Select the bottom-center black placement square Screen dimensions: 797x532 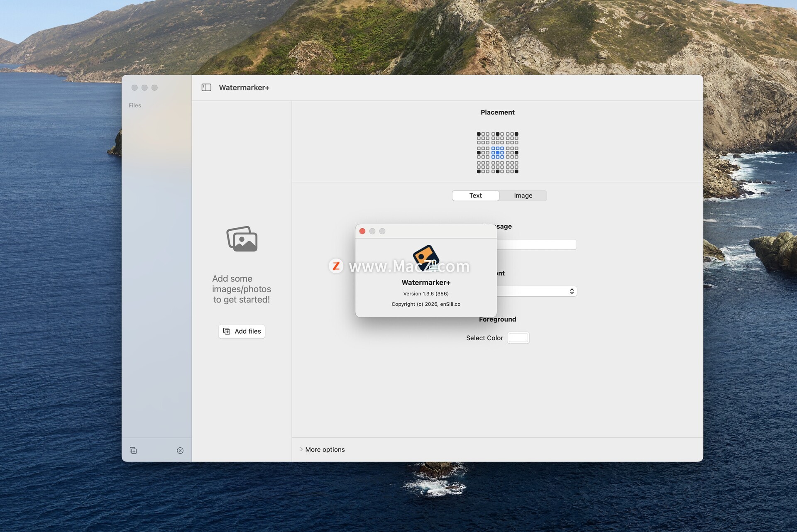click(x=497, y=171)
